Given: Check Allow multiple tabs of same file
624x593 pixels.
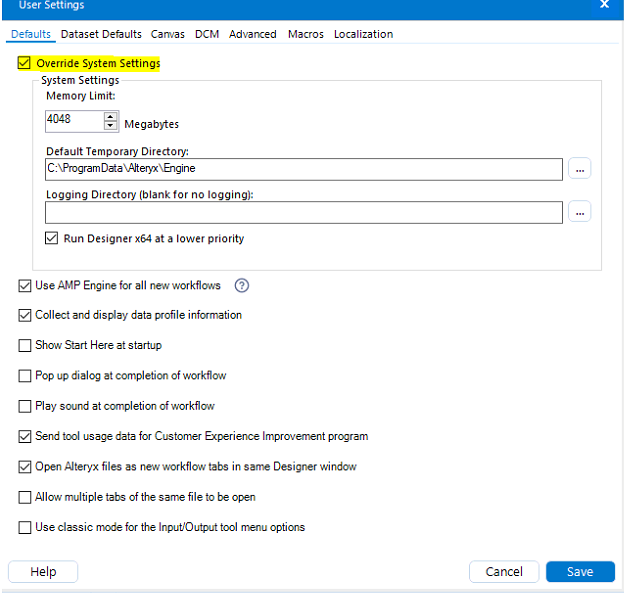Looking at the screenshot, I should (25, 497).
